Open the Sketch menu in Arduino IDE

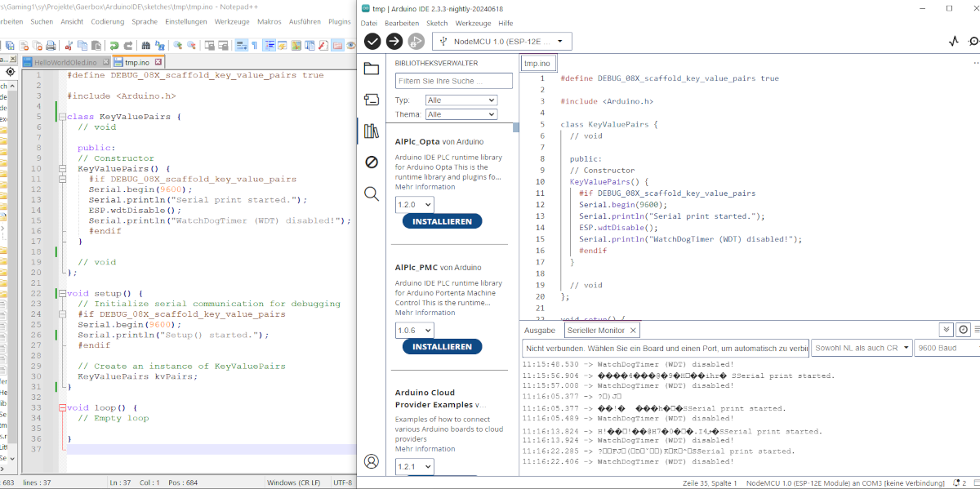pos(437,23)
